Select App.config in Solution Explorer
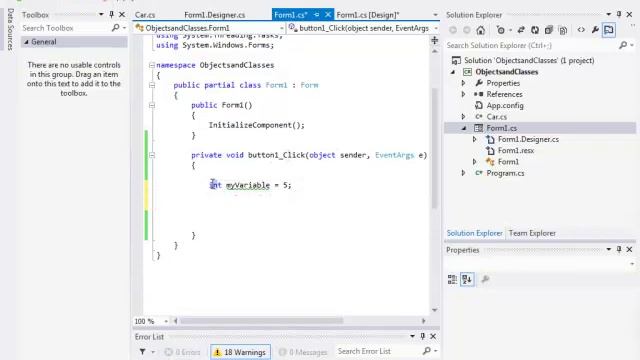 pos(504,105)
